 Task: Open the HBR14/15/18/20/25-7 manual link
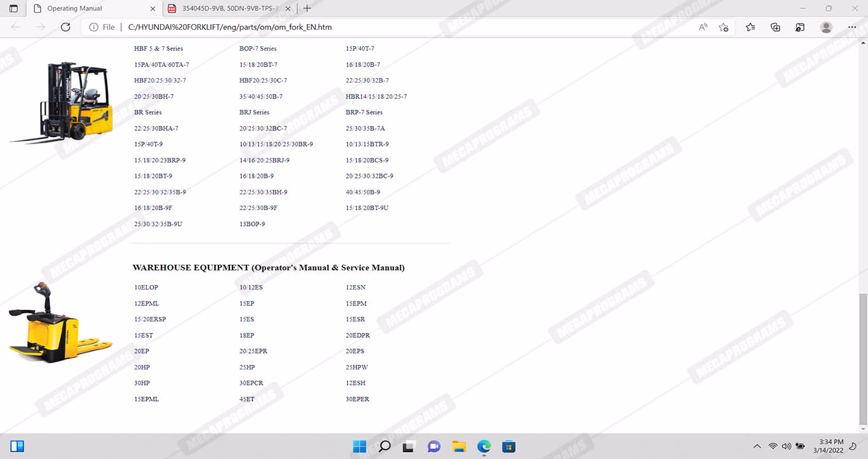[376, 96]
